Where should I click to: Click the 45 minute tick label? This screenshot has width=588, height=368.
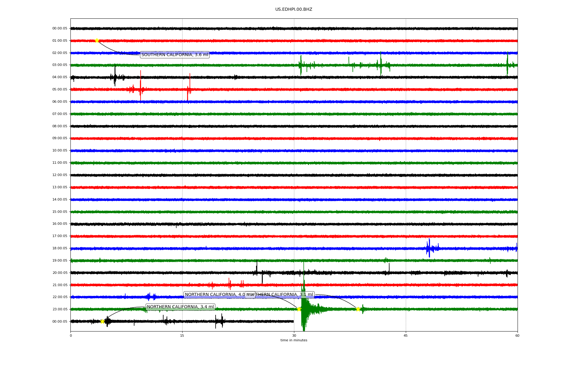pyautogui.click(x=405, y=336)
